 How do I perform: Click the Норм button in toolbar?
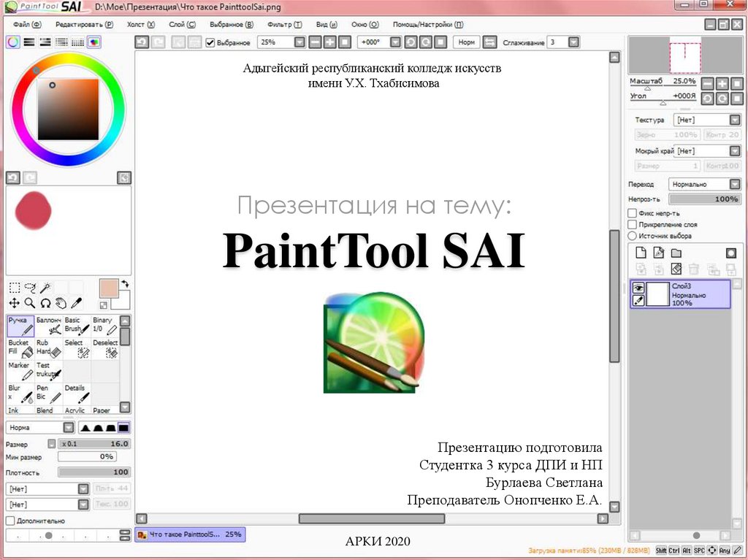(x=466, y=42)
